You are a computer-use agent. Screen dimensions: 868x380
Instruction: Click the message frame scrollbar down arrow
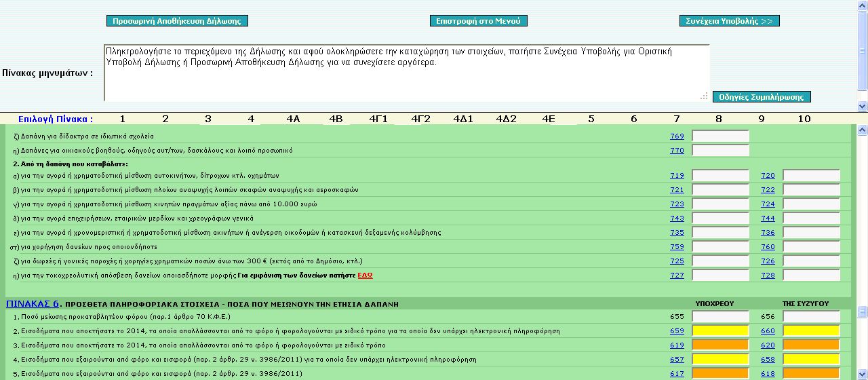coord(862,107)
